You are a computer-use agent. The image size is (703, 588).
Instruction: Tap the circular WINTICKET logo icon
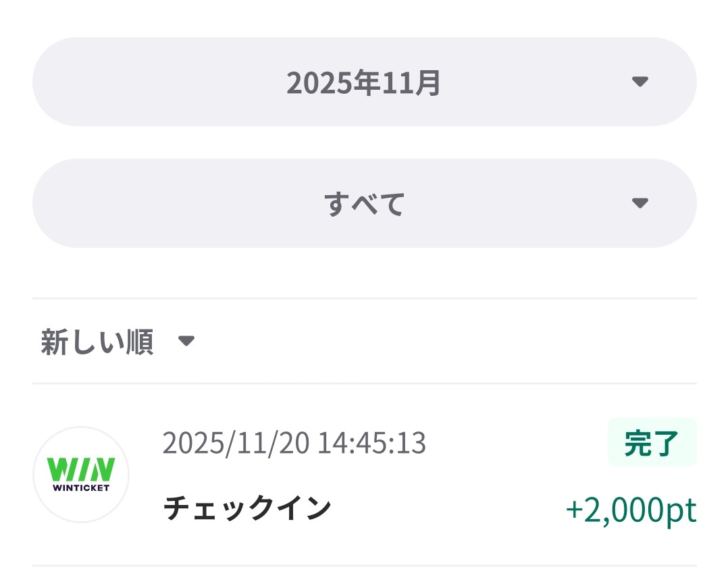81,474
